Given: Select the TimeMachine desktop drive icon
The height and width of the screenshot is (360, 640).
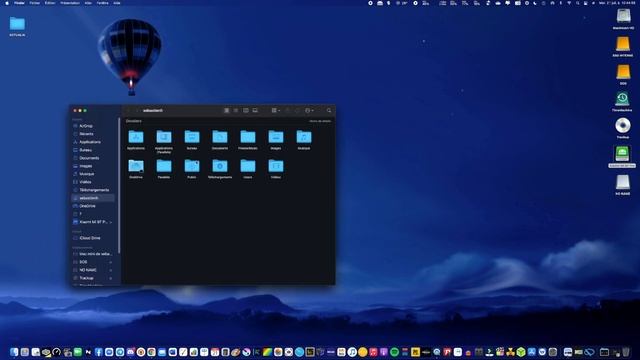Looking at the screenshot, I should (622, 101).
